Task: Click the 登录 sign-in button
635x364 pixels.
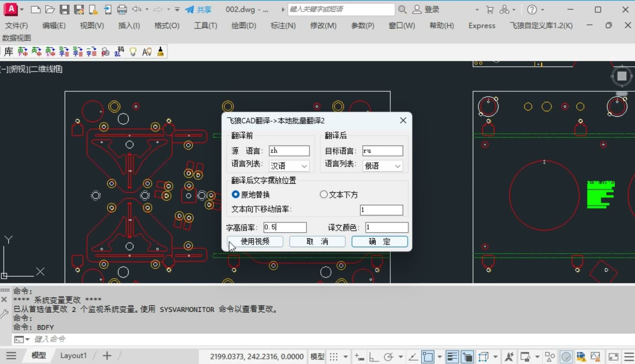Action: [x=426, y=9]
